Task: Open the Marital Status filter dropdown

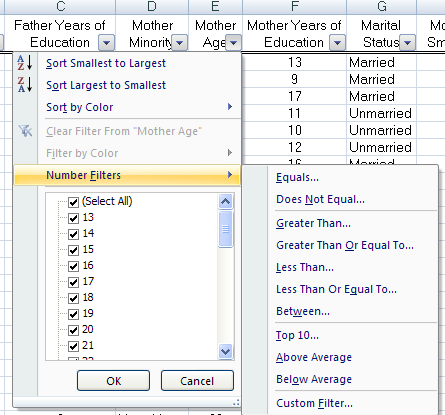Action: pos(407,43)
